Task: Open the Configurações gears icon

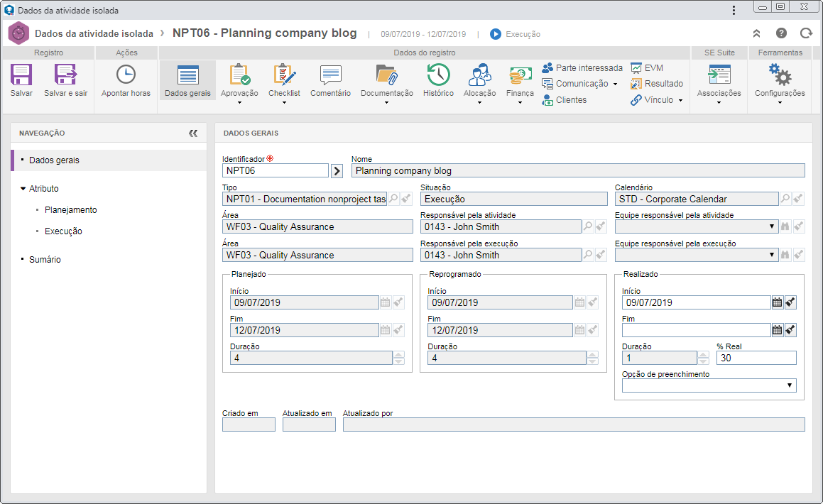Action: [780, 75]
